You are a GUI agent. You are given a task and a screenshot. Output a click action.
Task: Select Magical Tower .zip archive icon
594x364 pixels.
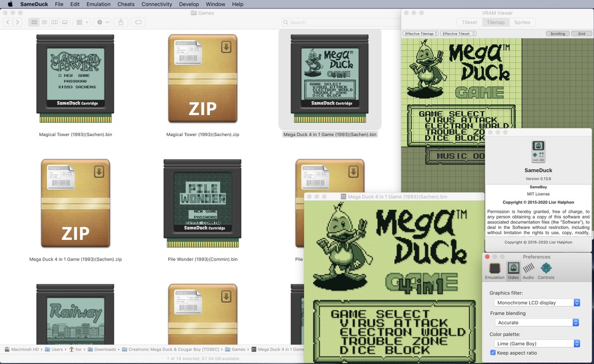point(202,79)
